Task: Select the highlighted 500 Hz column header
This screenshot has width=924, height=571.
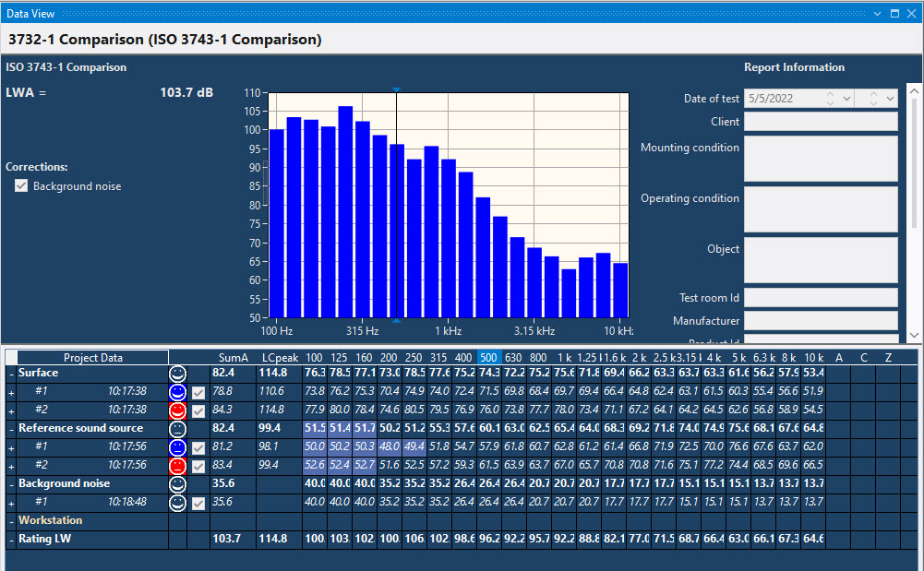Action: click(487, 357)
